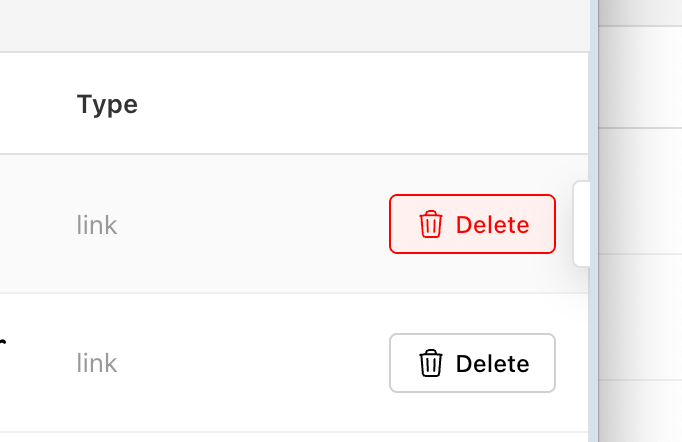682x442 pixels.
Task: Click the red word "Delete" in the first row
Action: point(492,225)
